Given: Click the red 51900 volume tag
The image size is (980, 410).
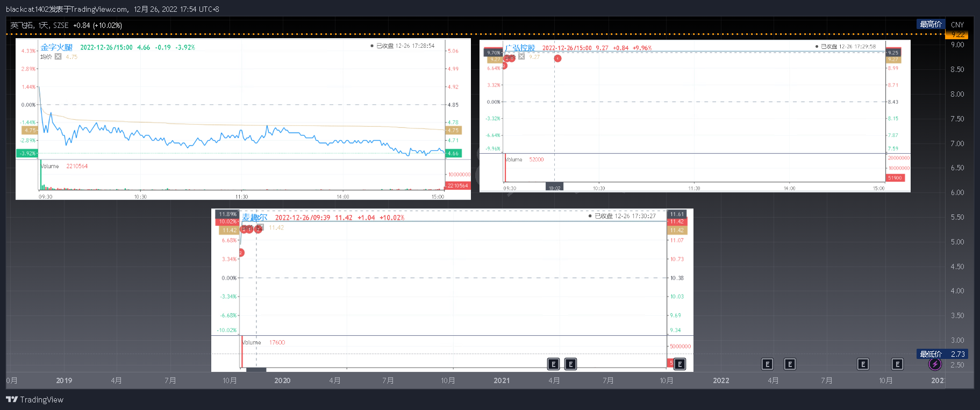Looking at the screenshot, I should coord(895,178).
